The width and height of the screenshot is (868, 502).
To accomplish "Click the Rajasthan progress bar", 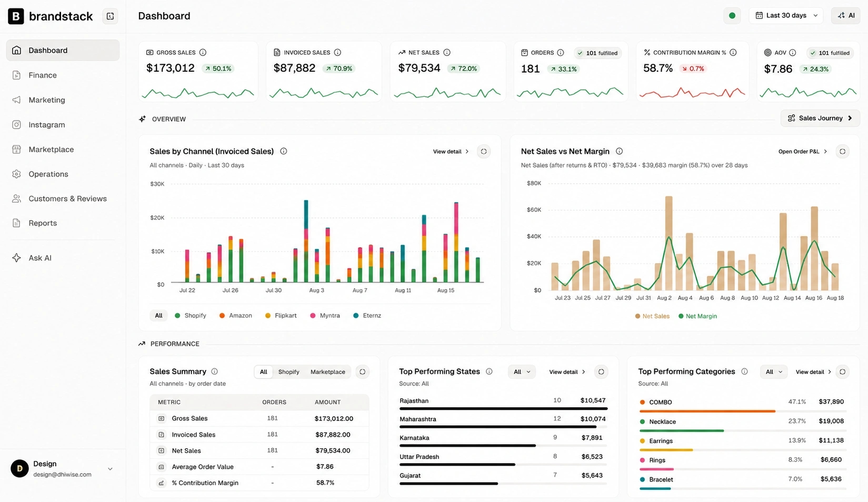I will click(x=503, y=408).
